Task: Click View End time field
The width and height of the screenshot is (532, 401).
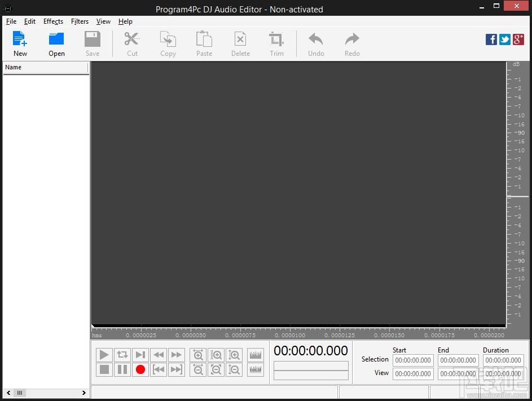Action: tap(458, 374)
